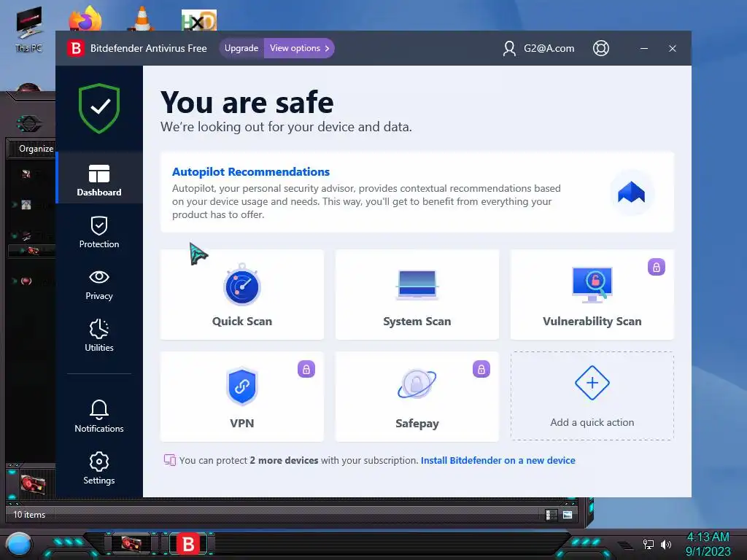
Task: Minimize the Bitdefender window
Action: click(x=643, y=48)
